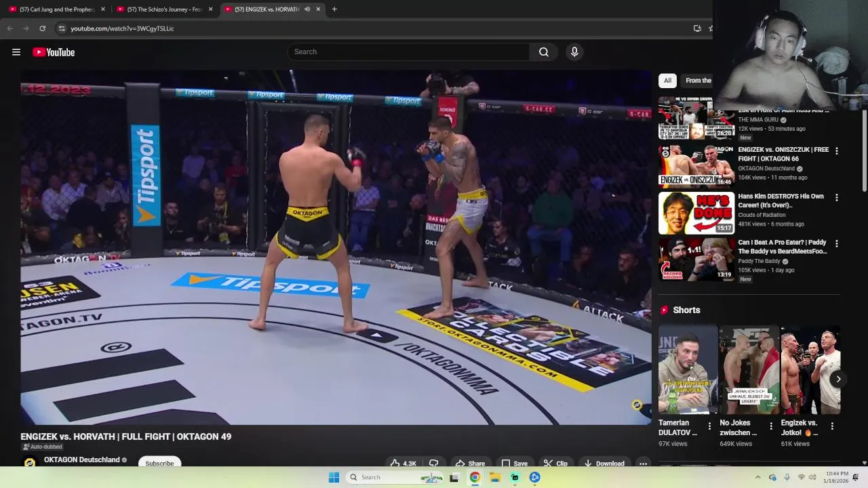This screenshot has width=868, height=488.
Task: Open the Paddy The Baddy channel name
Action: point(759,261)
